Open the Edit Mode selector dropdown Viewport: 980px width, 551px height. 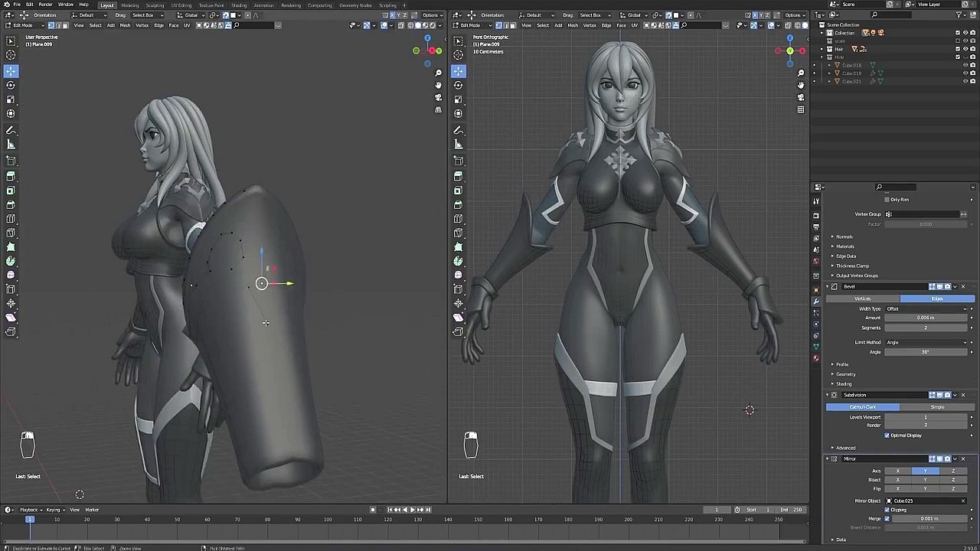point(22,25)
